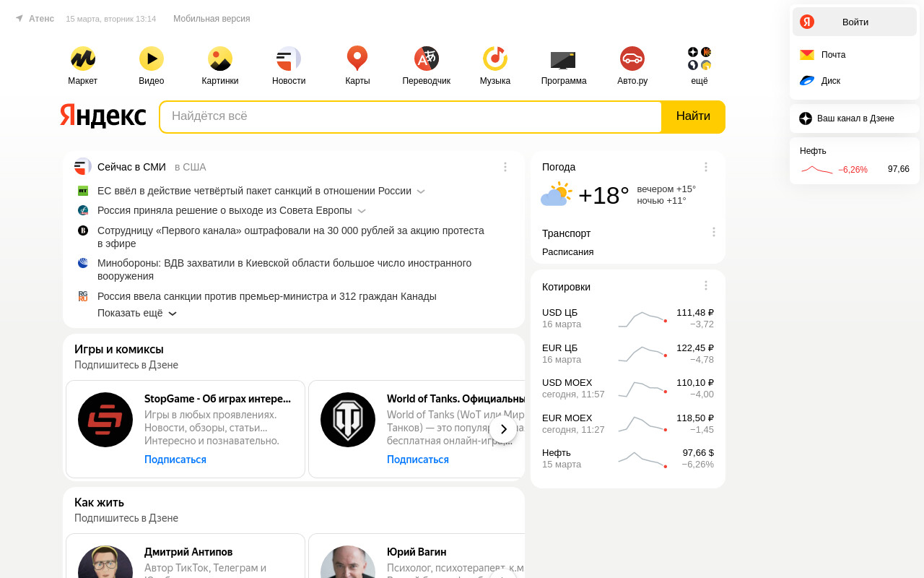Image resolution: width=924 pixels, height=578 pixels.
Task: Open the Нефть row in Котировки
Action: (x=628, y=458)
